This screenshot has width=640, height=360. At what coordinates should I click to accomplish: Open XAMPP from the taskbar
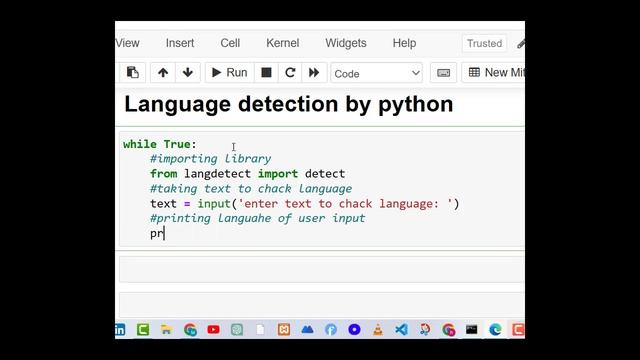coord(284,329)
